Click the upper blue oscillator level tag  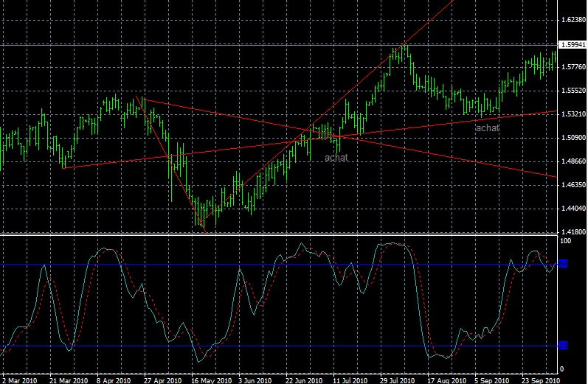pyautogui.click(x=563, y=264)
